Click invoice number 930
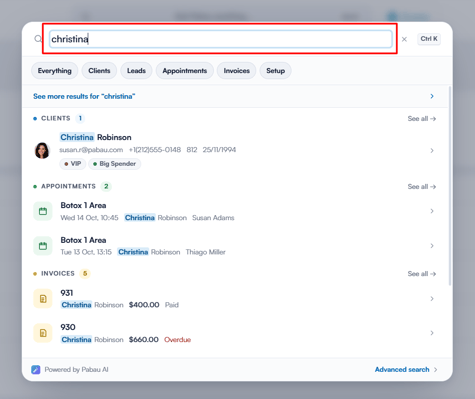This screenshot has width=475, height=399. (68, 327)
